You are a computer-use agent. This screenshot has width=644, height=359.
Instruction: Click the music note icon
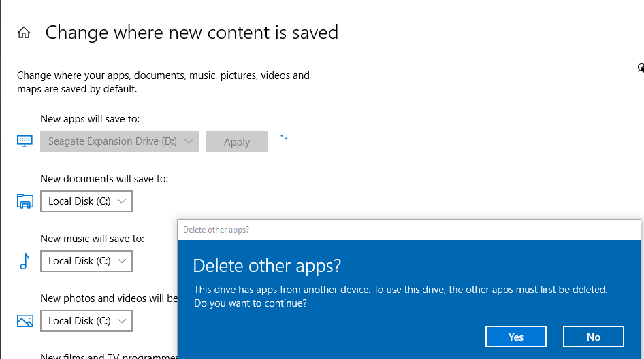tap(25, 261)
